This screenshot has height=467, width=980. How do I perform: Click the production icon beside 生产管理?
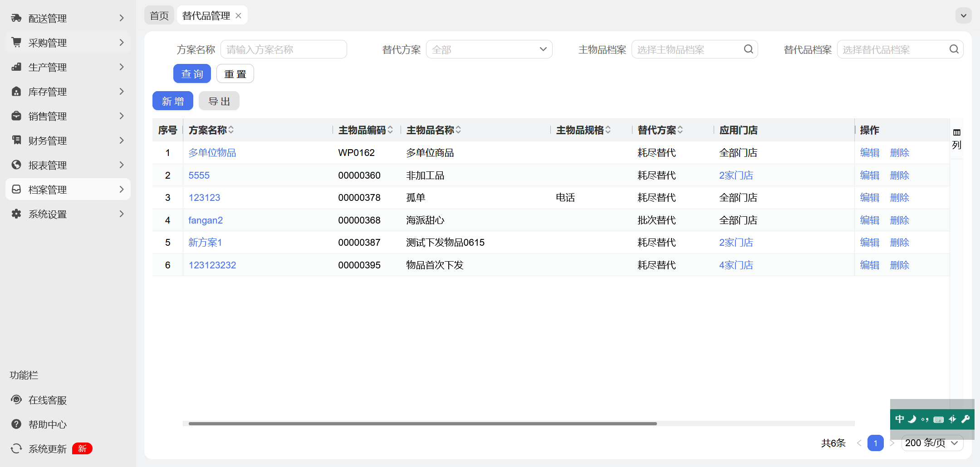click(x=16, y=67)
